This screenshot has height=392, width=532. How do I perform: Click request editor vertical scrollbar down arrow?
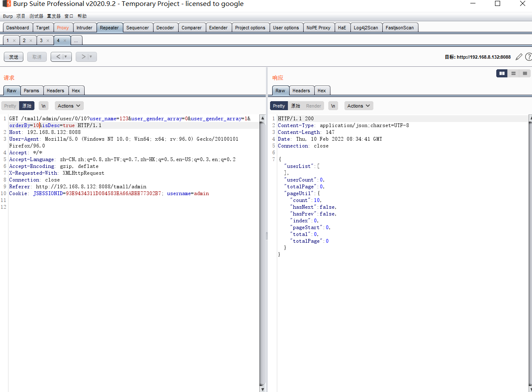click(x=262, y=389)
